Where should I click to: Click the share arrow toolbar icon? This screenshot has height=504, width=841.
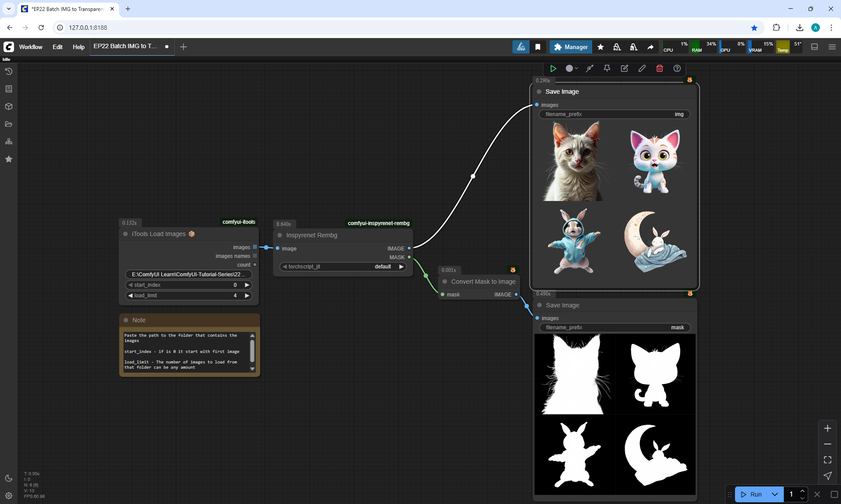coord(650,47)
